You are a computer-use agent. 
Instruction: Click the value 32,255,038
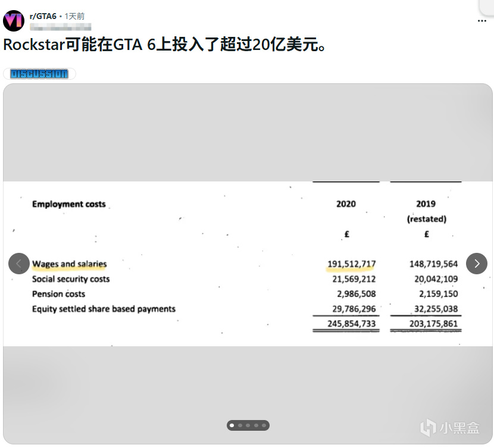(x=436, y=309)
